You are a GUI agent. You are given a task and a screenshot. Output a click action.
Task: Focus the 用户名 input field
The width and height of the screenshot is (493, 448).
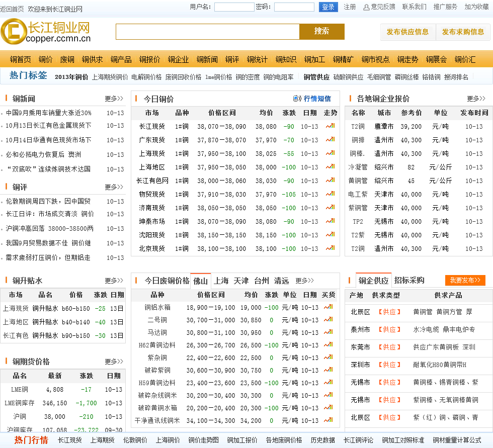[234, 7]
